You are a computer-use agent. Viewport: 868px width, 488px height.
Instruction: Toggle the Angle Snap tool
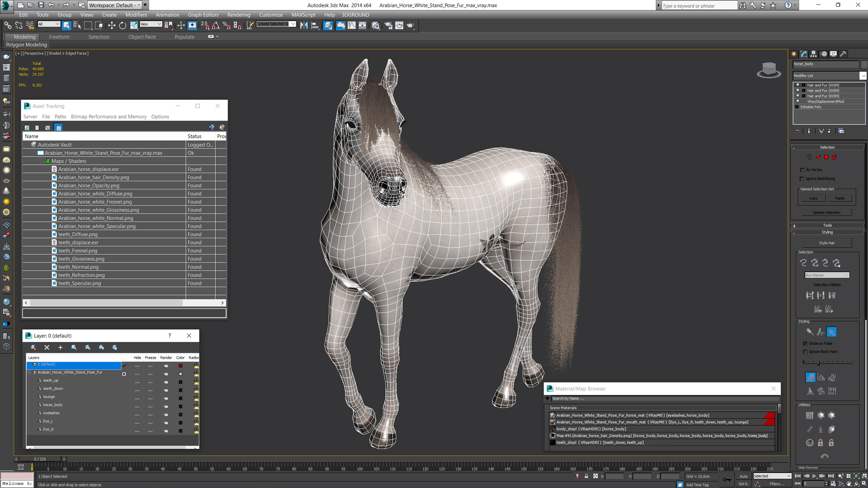tap(216, 25)
